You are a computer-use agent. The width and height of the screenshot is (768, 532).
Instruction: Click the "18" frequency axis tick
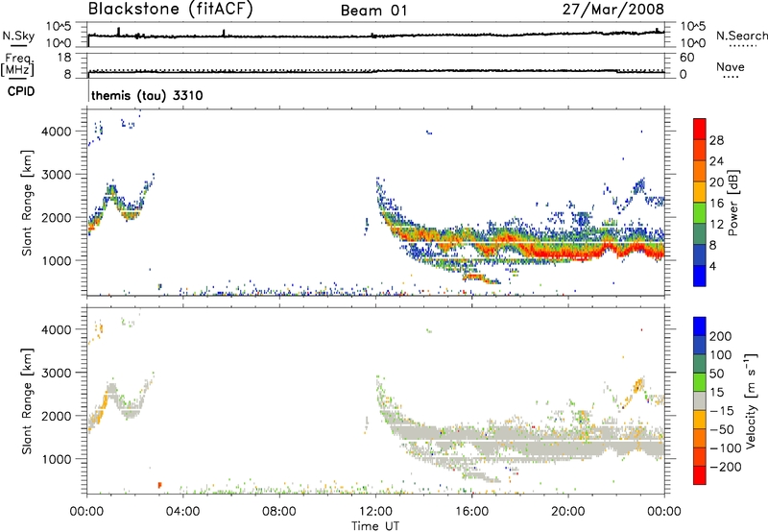(64, 58)
